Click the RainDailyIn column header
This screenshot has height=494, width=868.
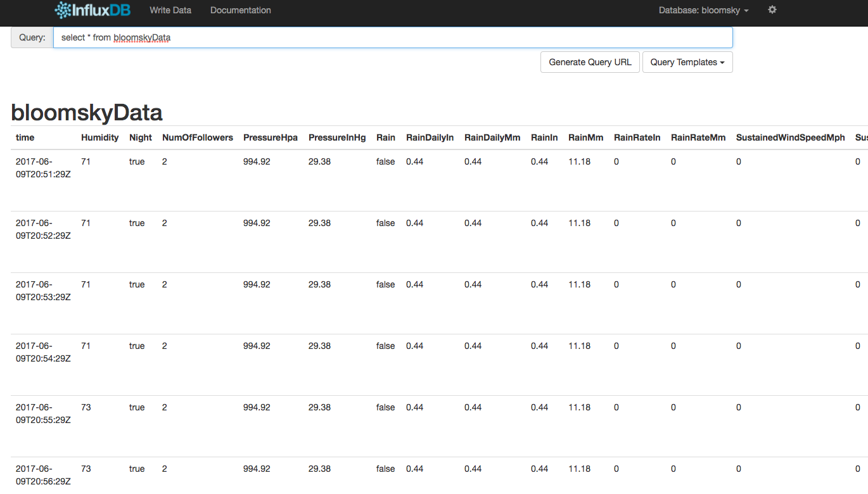(430, 137)
